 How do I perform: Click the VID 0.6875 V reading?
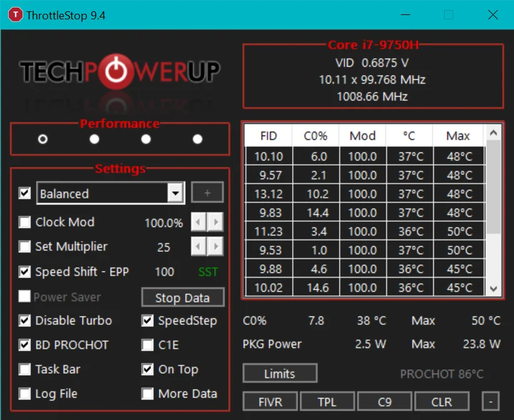(371, 62)
